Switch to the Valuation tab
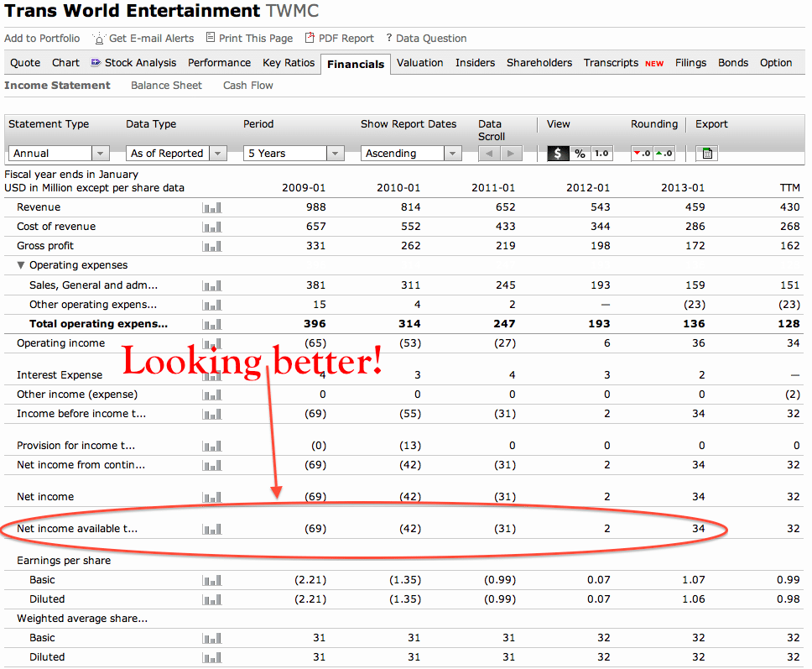This screenshot has height=669, width=812. click(x=420, y=63)
